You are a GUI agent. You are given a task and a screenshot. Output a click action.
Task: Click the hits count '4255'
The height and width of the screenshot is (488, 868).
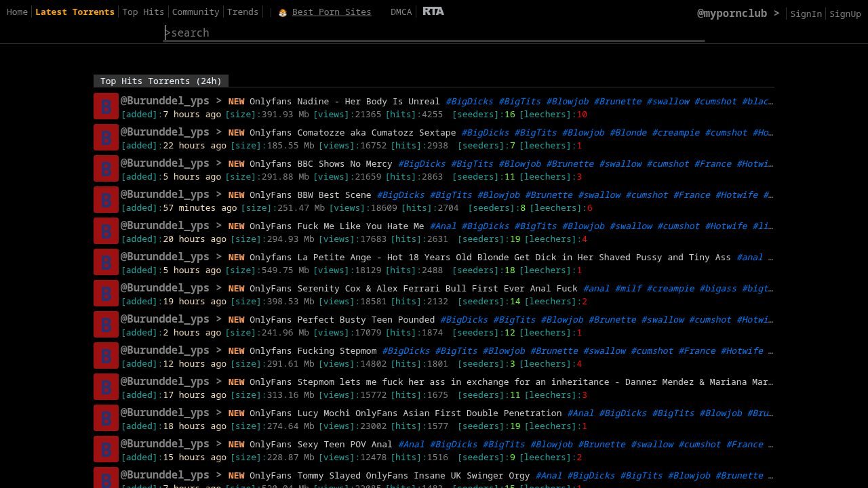[432, 115]
